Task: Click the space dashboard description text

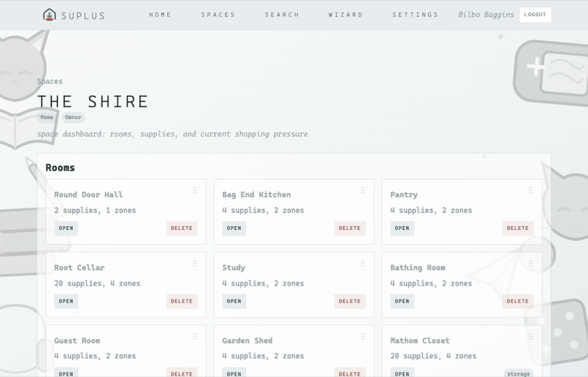Action: point(172,134)
